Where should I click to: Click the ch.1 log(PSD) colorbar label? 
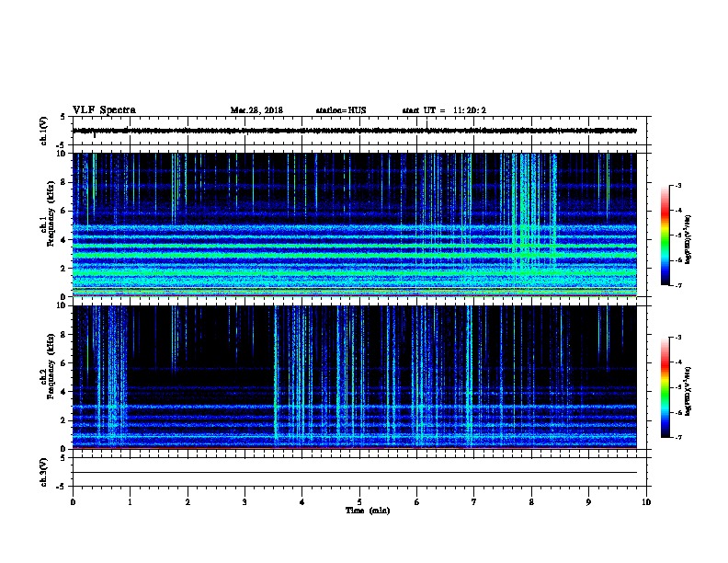coord(688,239)
